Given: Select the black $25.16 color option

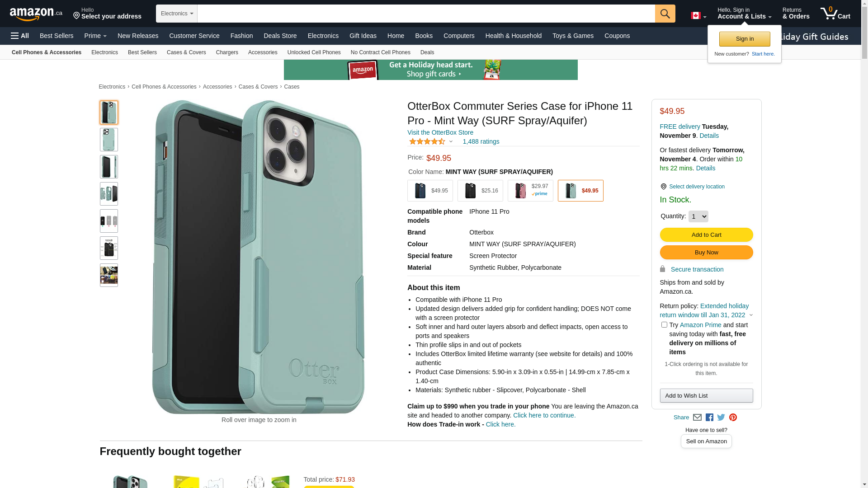Looking at the screenshot, I should pyautogui.click(x=480, y=191).
